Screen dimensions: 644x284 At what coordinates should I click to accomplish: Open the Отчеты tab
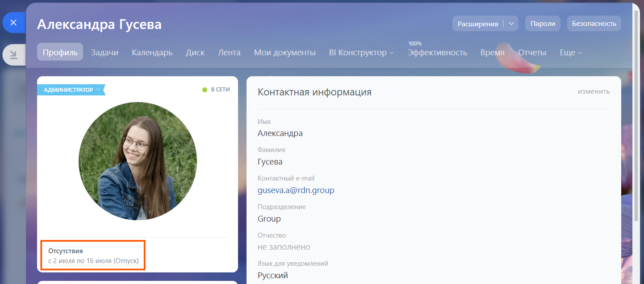pyautogui.click(x=532, y=52)
